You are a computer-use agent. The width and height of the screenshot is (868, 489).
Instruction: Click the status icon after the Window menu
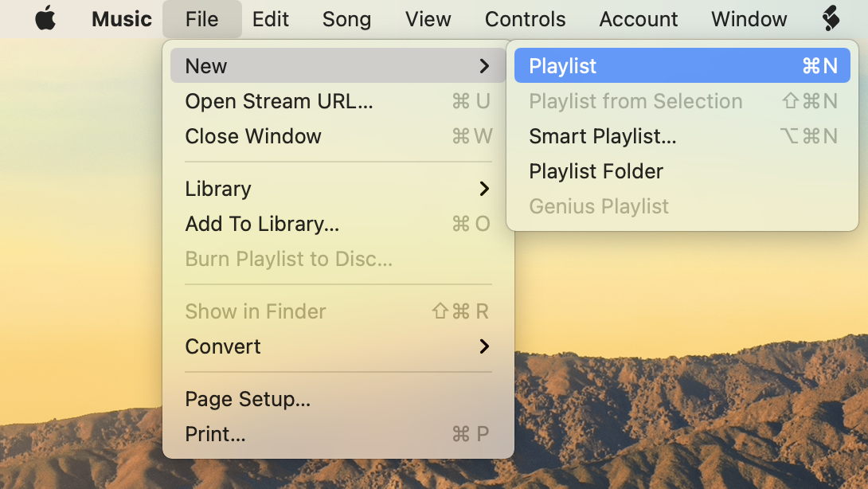click(x=831, y=19)
